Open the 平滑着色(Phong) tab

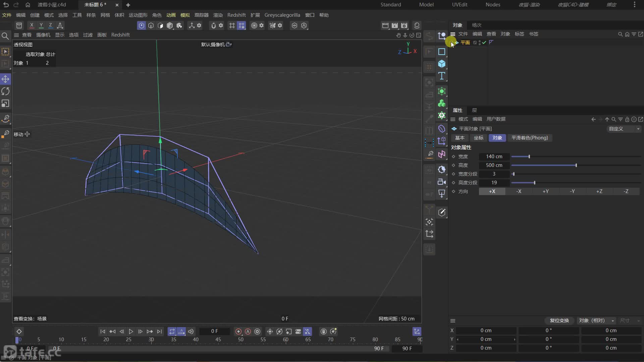coord(530,138)
